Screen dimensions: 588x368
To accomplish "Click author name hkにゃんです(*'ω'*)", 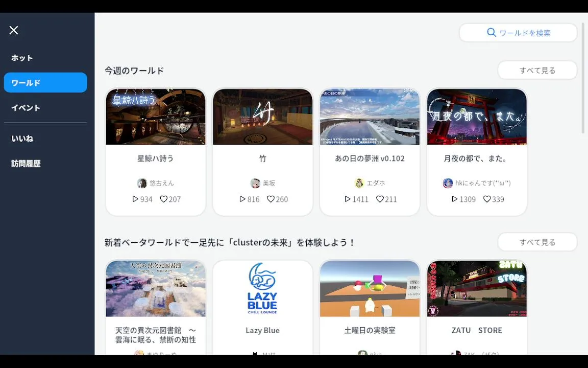I will click(483, 183).
